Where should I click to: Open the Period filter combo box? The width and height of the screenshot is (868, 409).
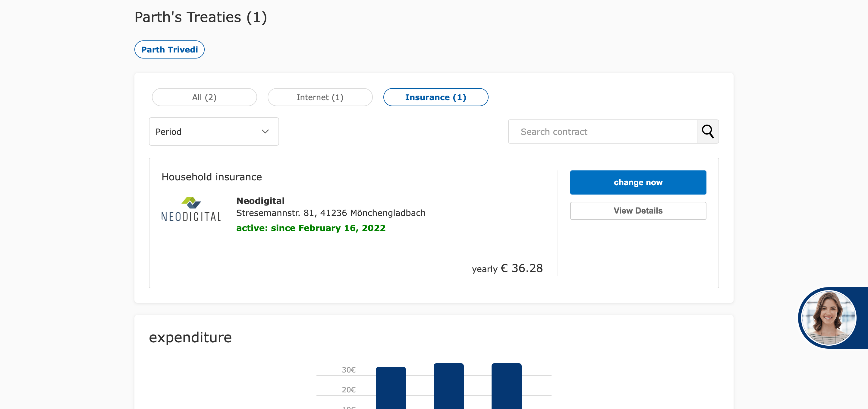coord(214,132)
